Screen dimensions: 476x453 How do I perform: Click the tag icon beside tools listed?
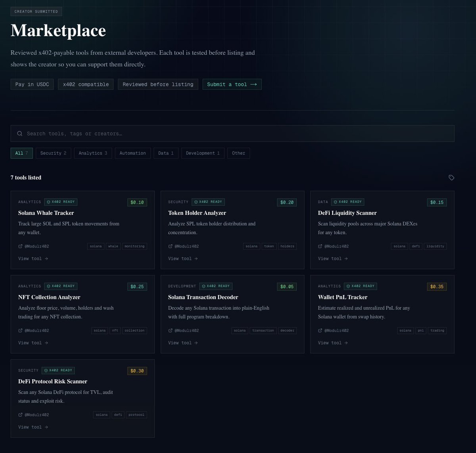click(x=451, y=178)
